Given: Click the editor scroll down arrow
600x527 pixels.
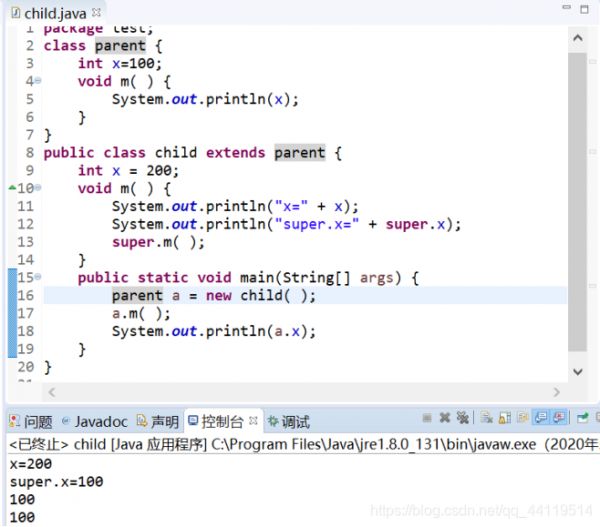Looking at the screenshot, I should [x=577, y=372].
